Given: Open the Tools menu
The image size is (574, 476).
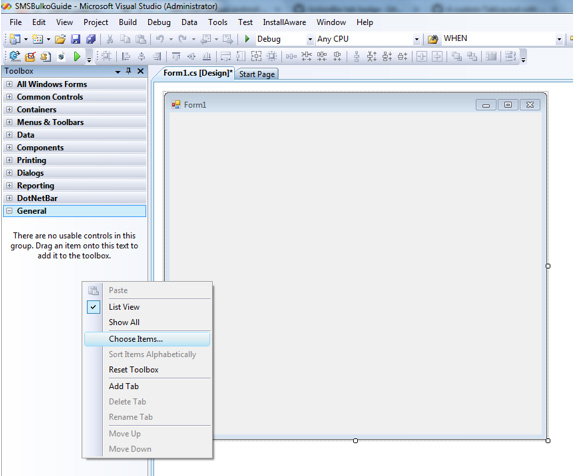Looking at the screenshot, I should point(218,22).
